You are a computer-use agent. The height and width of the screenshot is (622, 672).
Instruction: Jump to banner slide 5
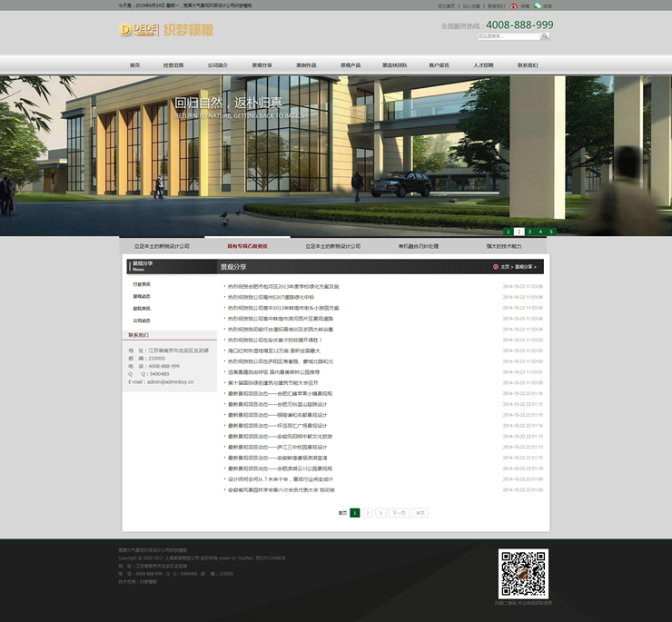pyautogui.click(x=550, y=232)
